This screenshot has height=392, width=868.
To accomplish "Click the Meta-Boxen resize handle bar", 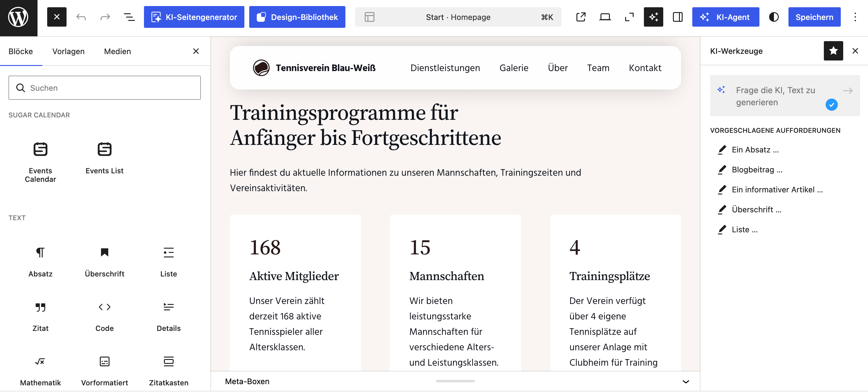I will click(x=455, y=381).
